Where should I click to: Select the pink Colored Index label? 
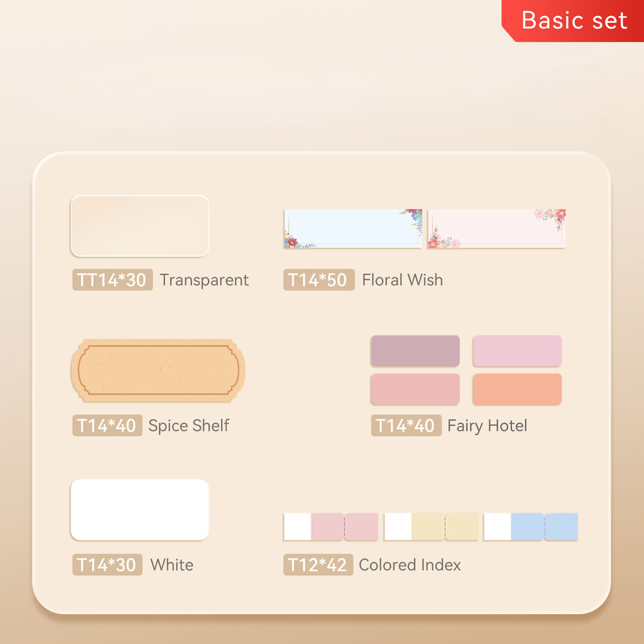pos(331,526)
